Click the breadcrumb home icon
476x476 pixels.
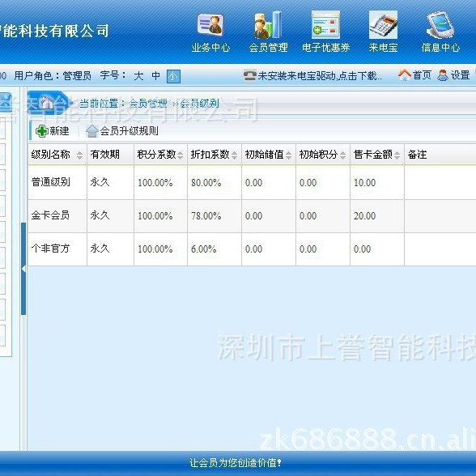[47, 103]
